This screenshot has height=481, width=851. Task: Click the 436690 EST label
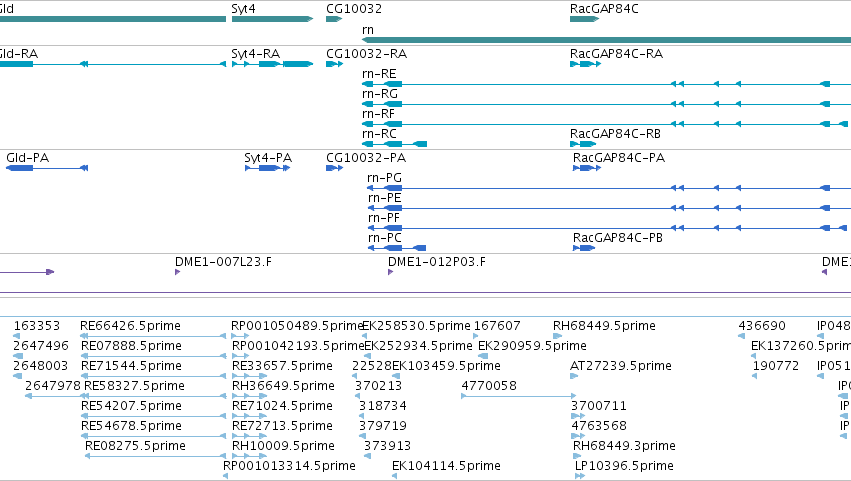(762, 326)
